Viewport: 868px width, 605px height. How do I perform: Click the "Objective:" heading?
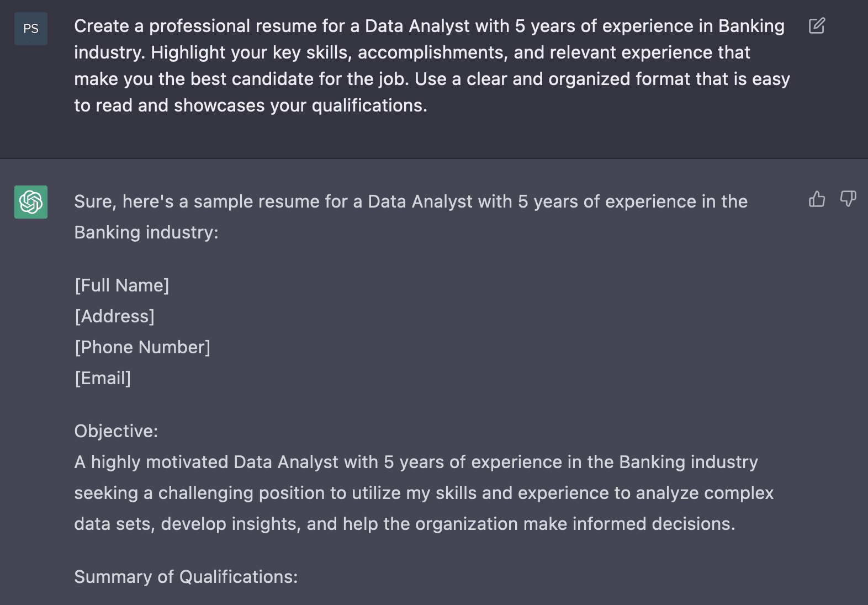(116, 431)
